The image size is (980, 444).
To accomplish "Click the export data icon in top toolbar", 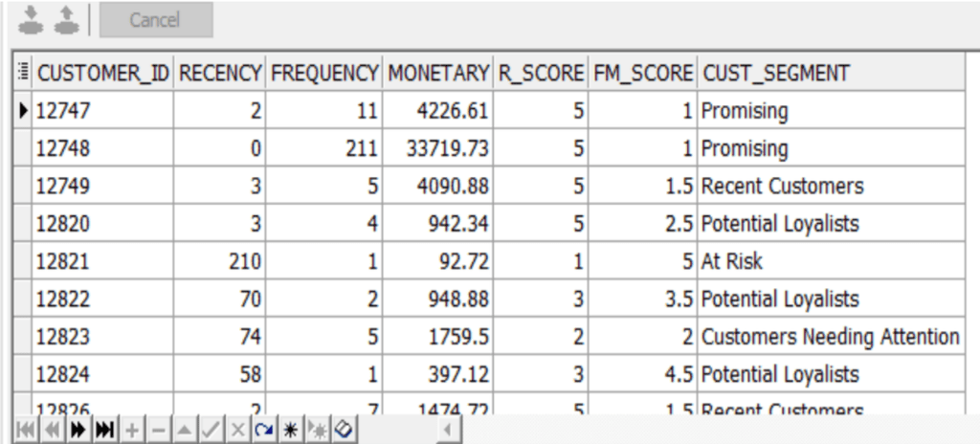I will coord(66,19).
